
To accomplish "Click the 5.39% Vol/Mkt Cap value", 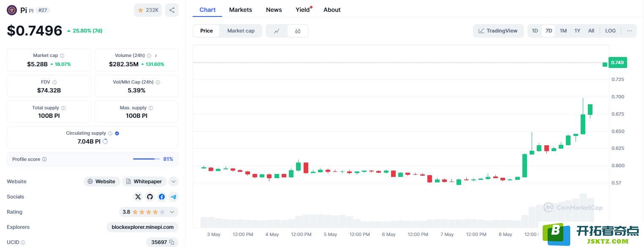I will tap(136, 90).
